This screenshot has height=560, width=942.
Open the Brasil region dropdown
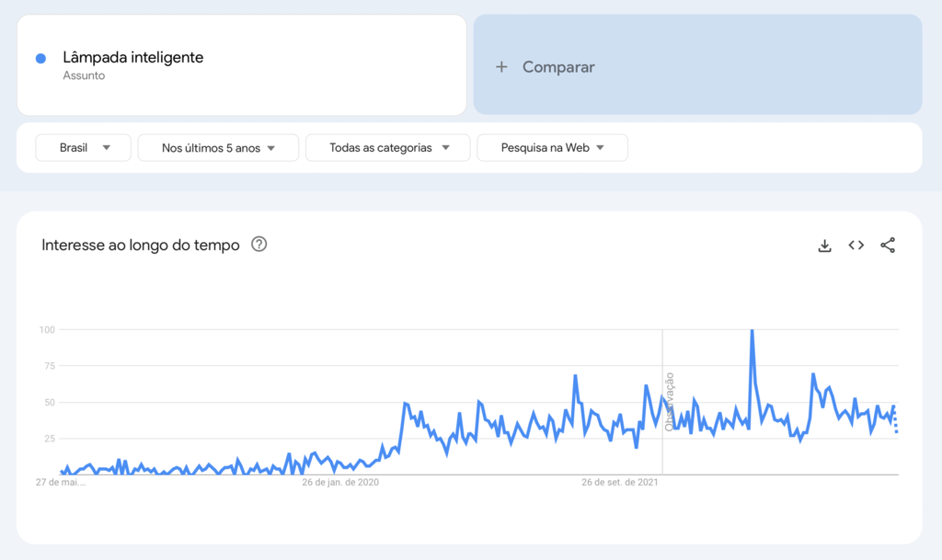pyautogui.click(x=83, y=147)
